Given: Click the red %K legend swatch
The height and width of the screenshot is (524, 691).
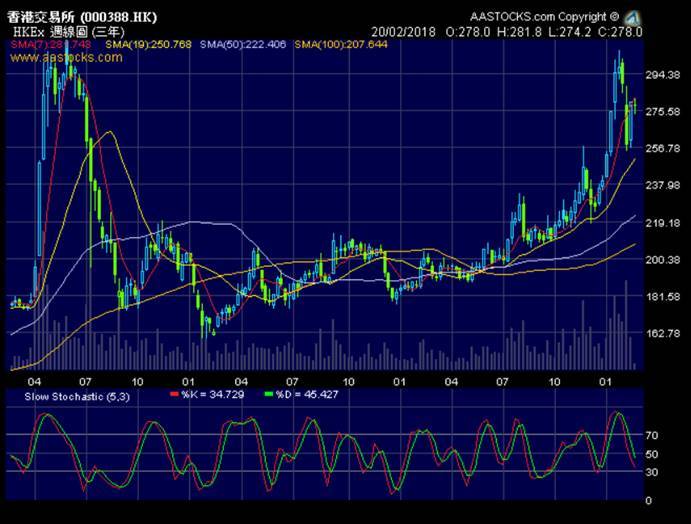Looking at the screenshot, I should click(174, 394).
